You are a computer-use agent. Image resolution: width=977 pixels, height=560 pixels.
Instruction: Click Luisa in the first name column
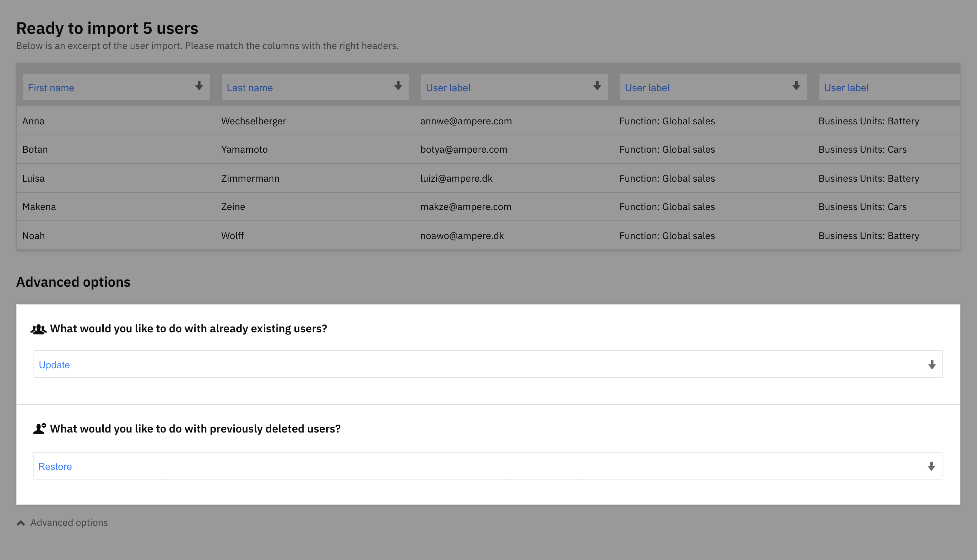point(34,179)
